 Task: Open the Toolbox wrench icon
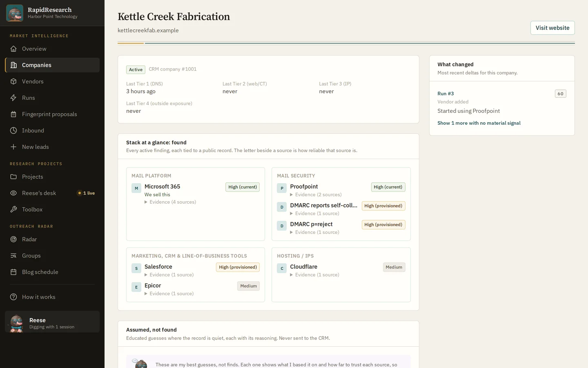click(x=13, y=209)
